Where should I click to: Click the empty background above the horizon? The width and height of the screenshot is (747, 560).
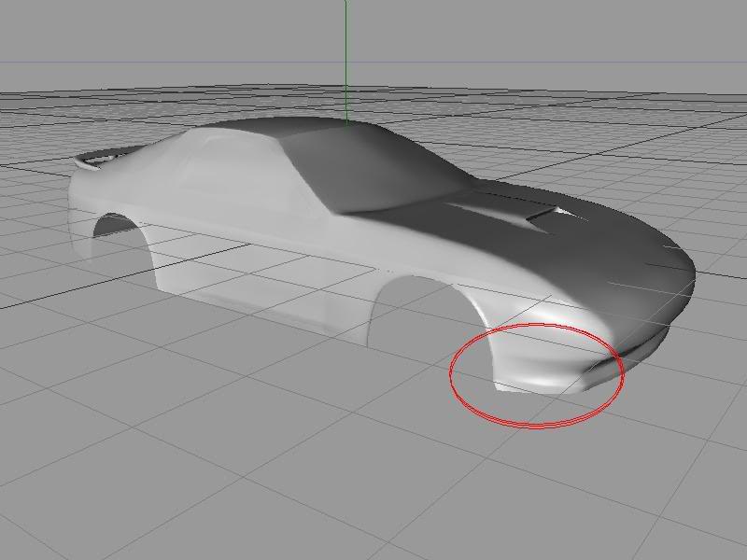coord(560,28)
